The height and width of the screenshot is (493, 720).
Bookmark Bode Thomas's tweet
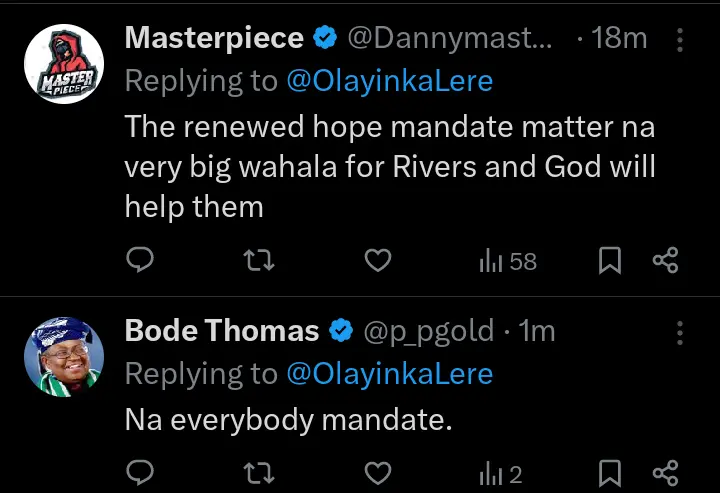click(x=609, y=473)
